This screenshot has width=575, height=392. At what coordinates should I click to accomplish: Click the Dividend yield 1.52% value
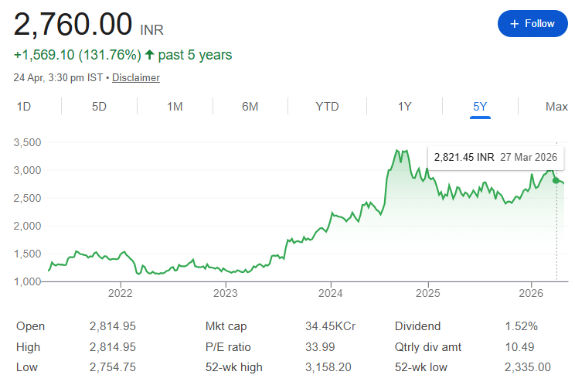[x=521, y=326]
